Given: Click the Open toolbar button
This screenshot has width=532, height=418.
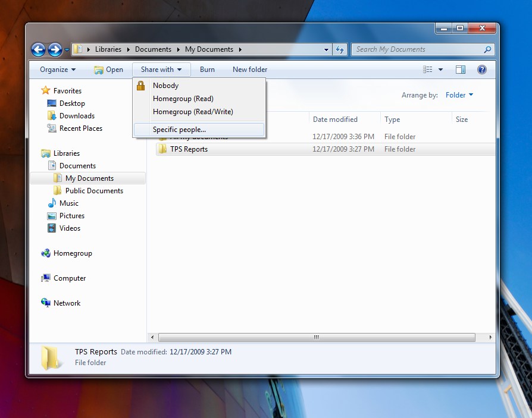Looking at the screenshot, I should pos(108,70).
